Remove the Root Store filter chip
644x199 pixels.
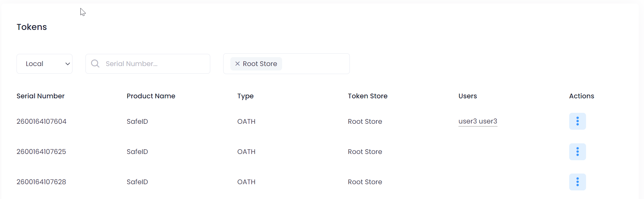pos(237,64)
